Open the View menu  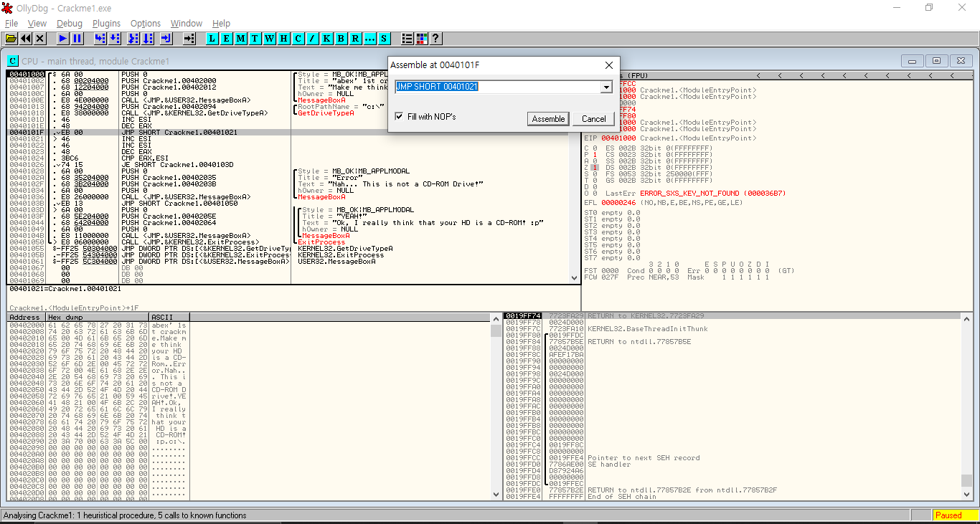pyautogui.click(x=37, y=24)
